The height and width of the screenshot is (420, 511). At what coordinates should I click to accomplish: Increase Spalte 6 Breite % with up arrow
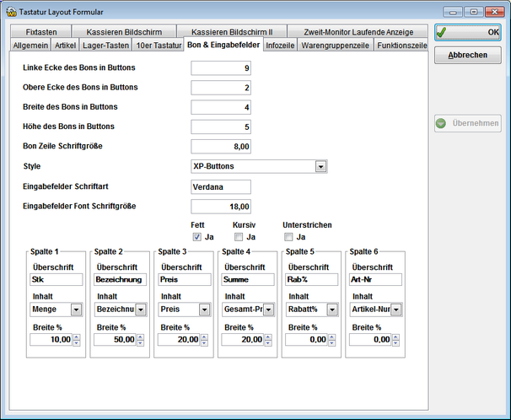(x=395, y=337)
